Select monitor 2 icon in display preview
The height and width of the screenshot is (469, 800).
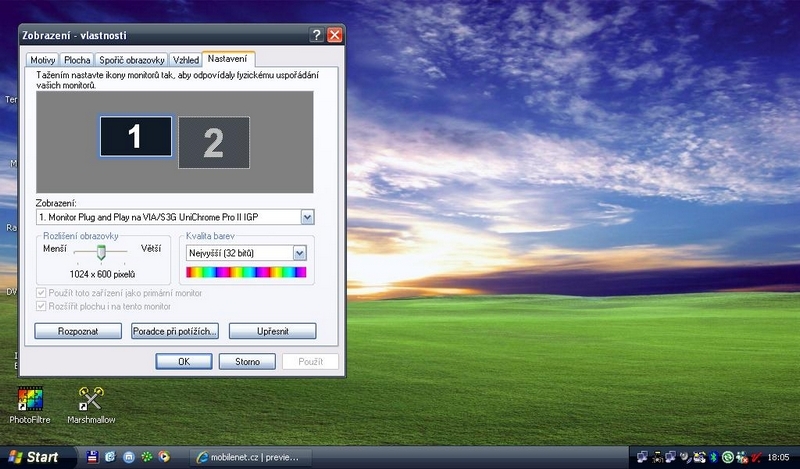pos(213,143)
